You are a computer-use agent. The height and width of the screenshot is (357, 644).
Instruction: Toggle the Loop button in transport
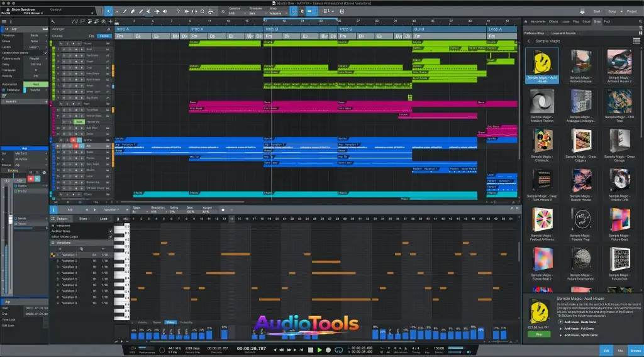339,350
